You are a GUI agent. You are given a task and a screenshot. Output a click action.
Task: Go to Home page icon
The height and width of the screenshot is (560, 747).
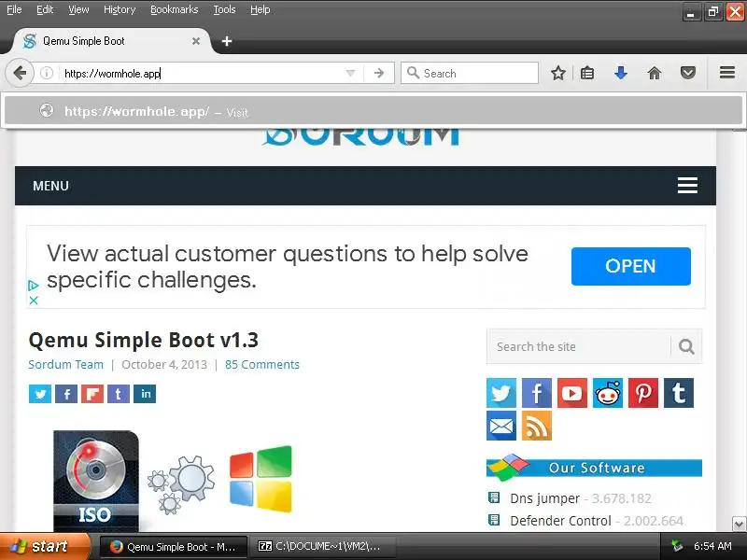pyautogui.click(x=655, y=74)
